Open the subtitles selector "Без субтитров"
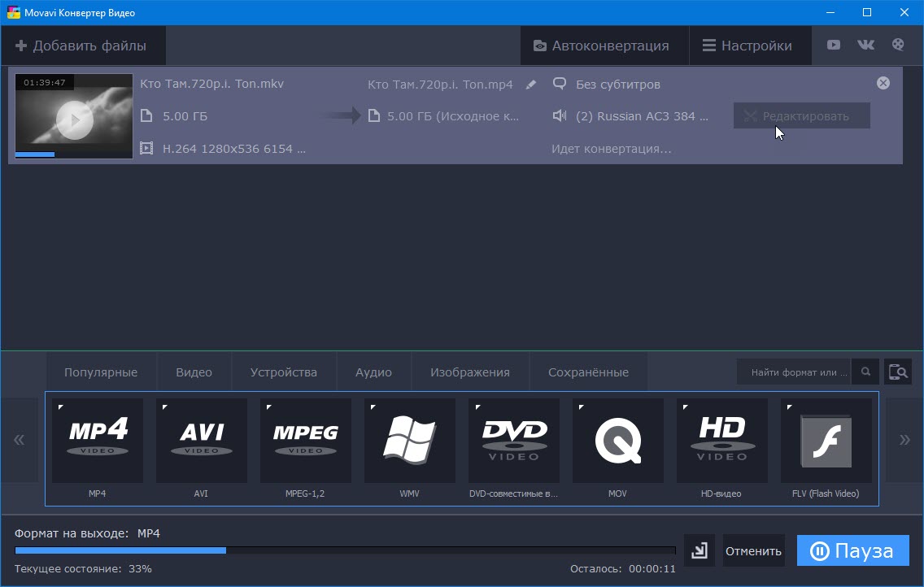The image size is (924, 587). pyautogui.click(x=617, y=85)
